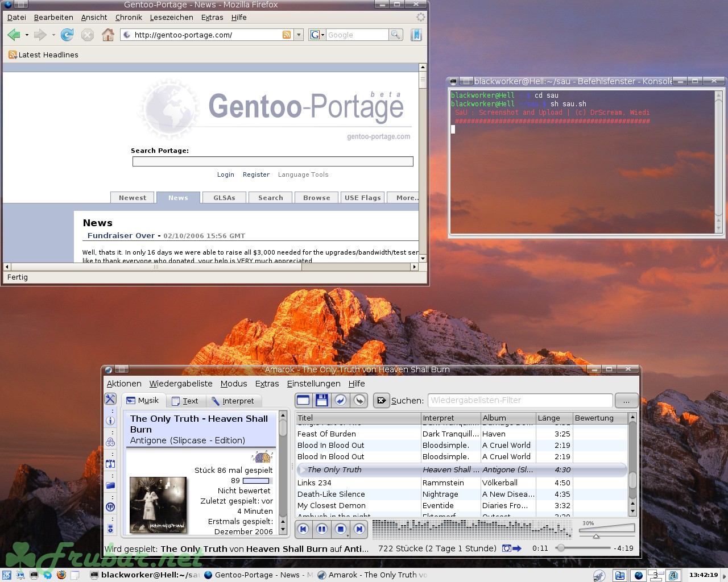Screen dimensions: 728x582
Task: Click the crossed-tools icon atop Amarok sidebar
Action: click(110, 399)
